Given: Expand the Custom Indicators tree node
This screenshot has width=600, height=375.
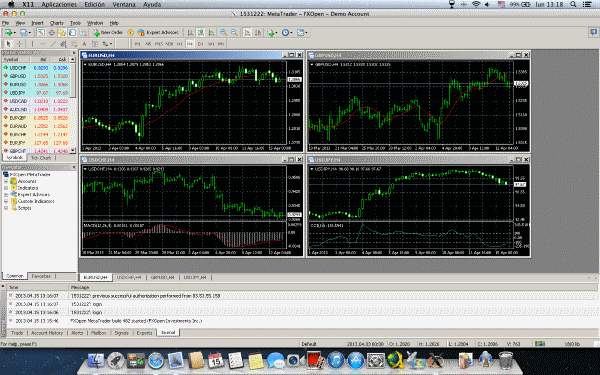Looking at the screenshot, I should pyautogui.click(x=6, y=201).
